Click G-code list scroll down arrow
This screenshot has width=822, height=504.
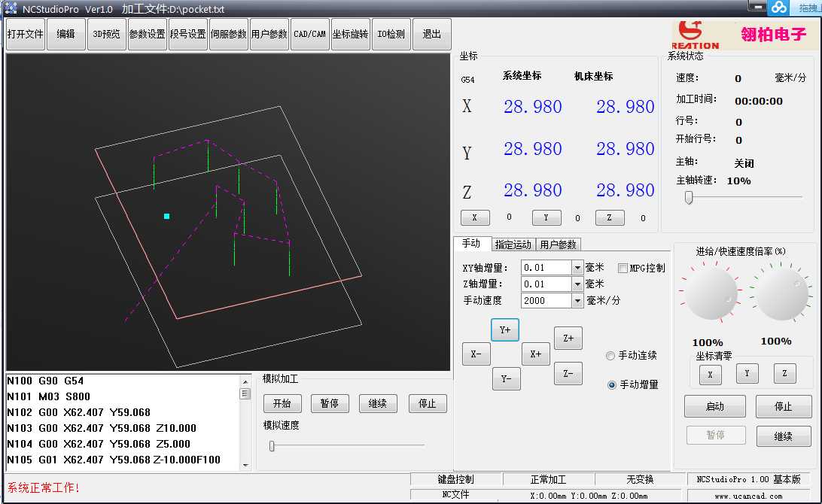[x=245, y=465]
